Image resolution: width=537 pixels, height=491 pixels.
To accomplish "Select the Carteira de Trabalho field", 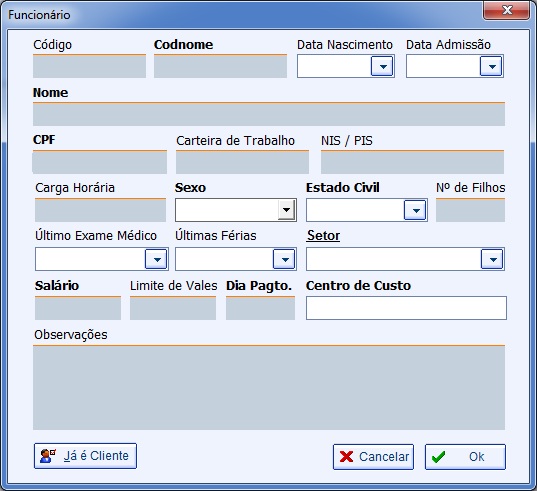I will [x=242, y=162].
